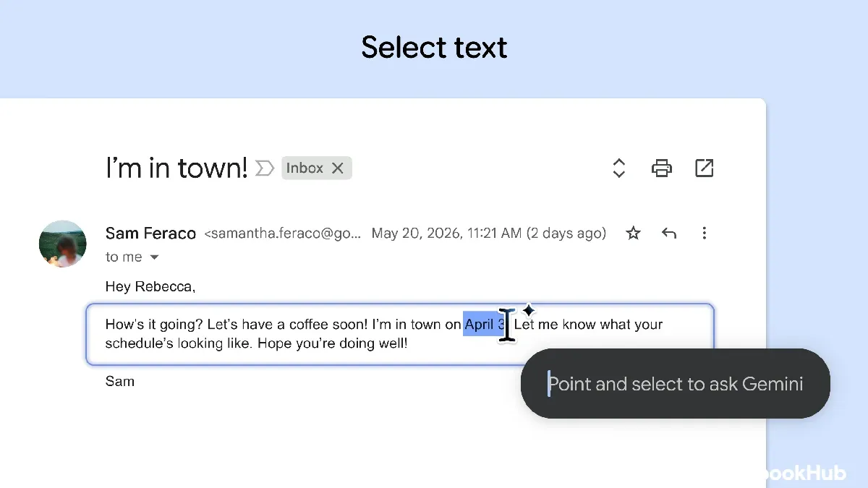Click sender name Sam Feraco
This screenshot has width=868, height=488.
coord(150,234)
